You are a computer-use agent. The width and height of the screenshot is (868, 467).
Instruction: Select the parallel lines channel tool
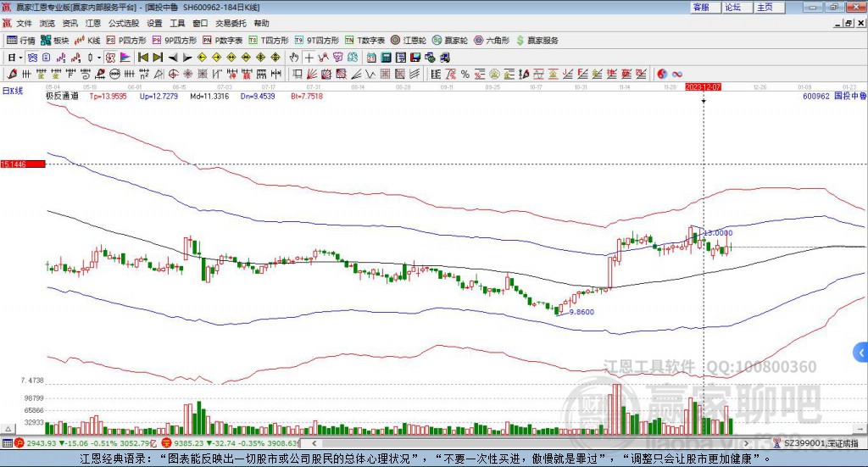(x=415, y=74)
